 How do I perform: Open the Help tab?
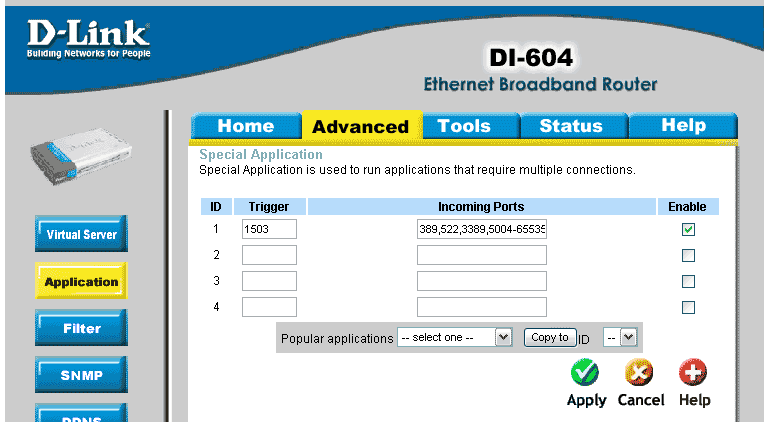pos(683,126)
